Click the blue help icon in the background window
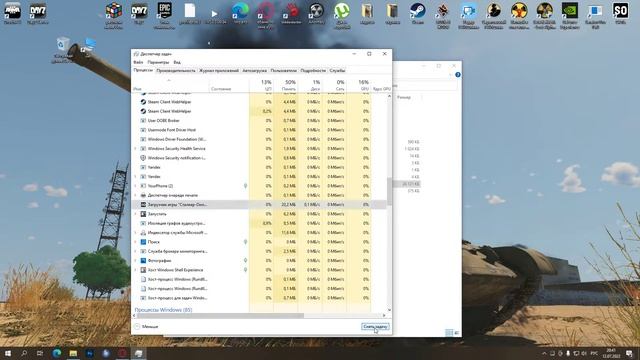Viewport: 640px width, 360px height. coord(458,75)
